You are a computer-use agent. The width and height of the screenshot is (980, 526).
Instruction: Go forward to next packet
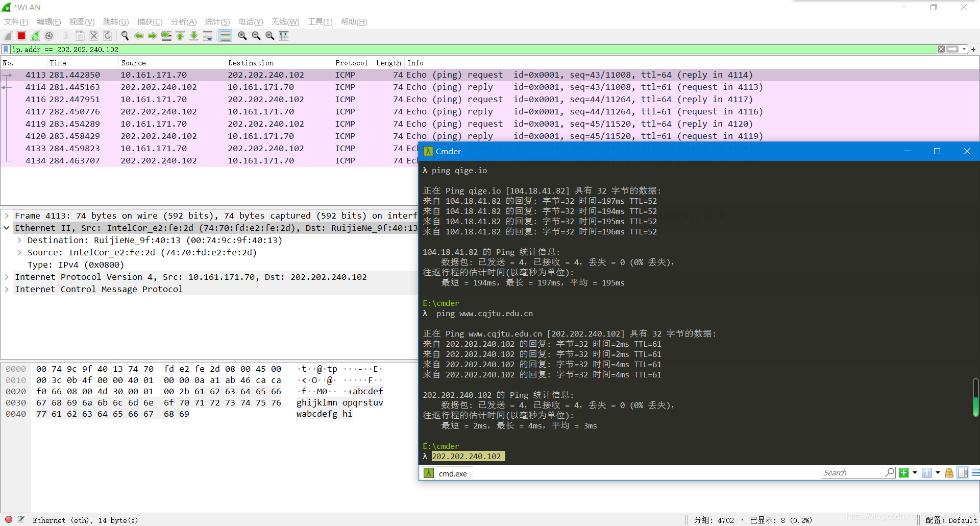coord(153,36)
